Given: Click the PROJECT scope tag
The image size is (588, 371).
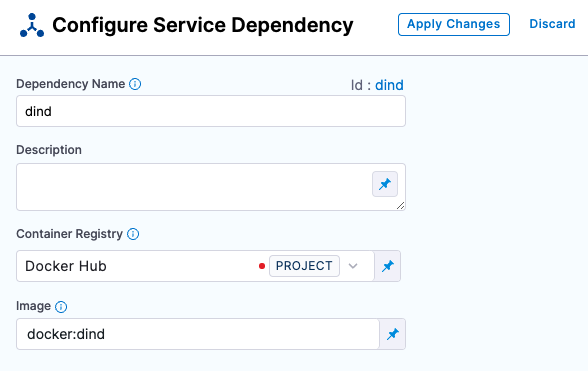Looking at the screenshot, I should pos(304,266).
